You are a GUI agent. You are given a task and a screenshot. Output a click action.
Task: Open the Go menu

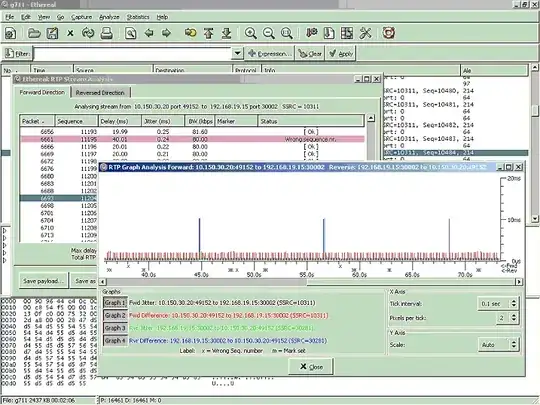click(60, 17)
